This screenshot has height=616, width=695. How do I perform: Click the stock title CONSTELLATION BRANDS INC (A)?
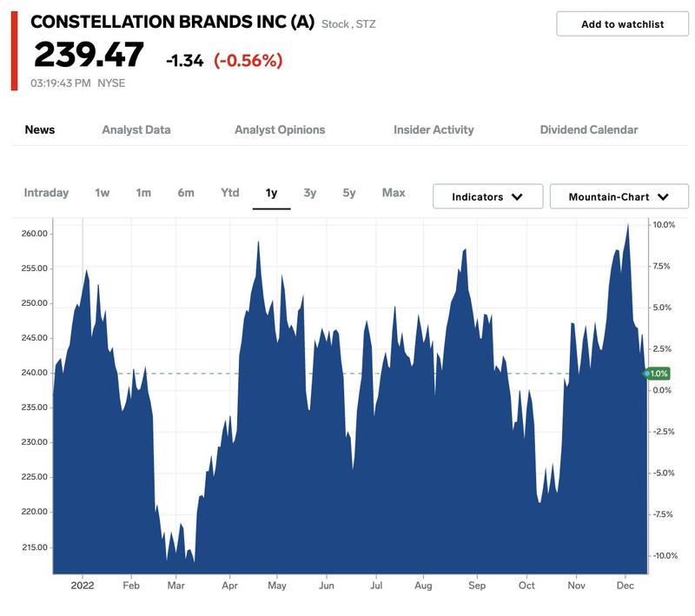coord(172,22)
